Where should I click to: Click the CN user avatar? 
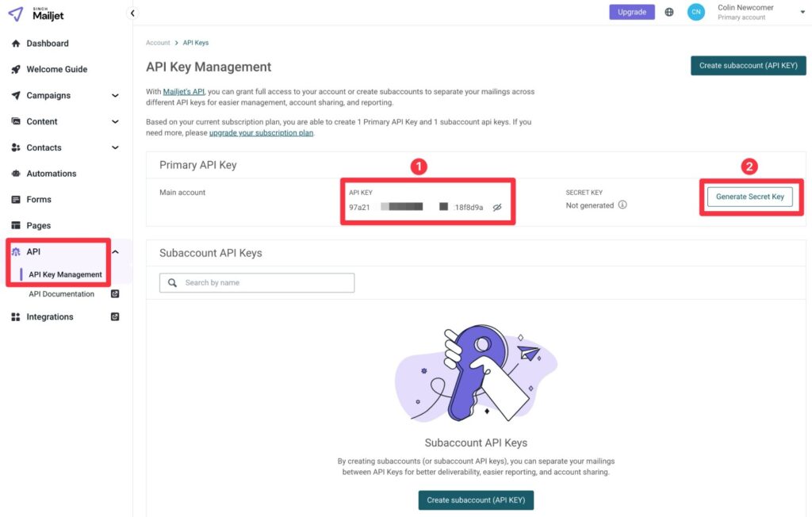pyautogui.click(x=696, y=12)
